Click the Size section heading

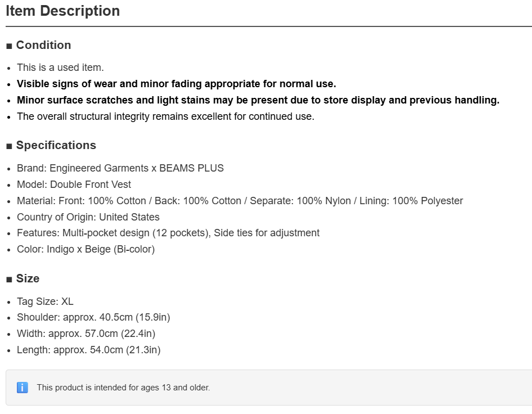(28, 278)
